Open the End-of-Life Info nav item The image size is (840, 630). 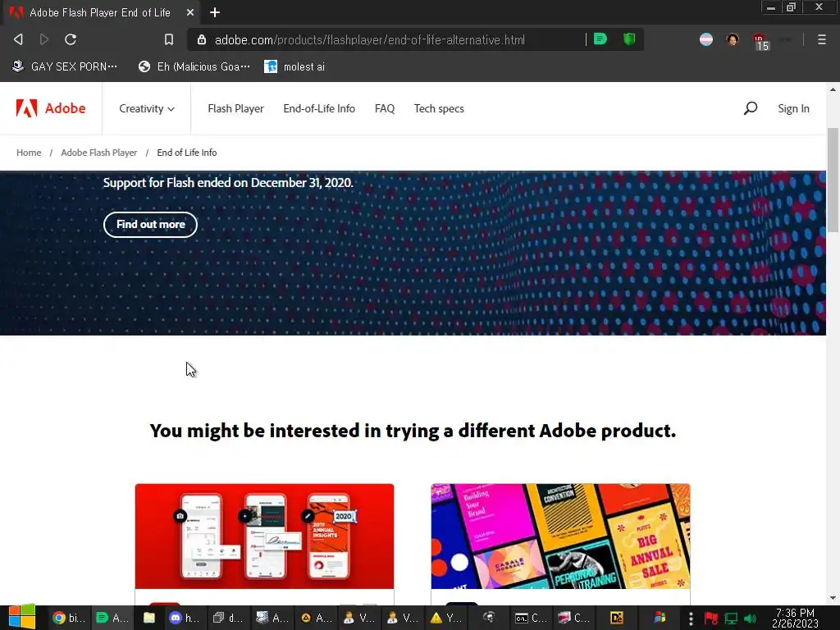coord(319,108)
